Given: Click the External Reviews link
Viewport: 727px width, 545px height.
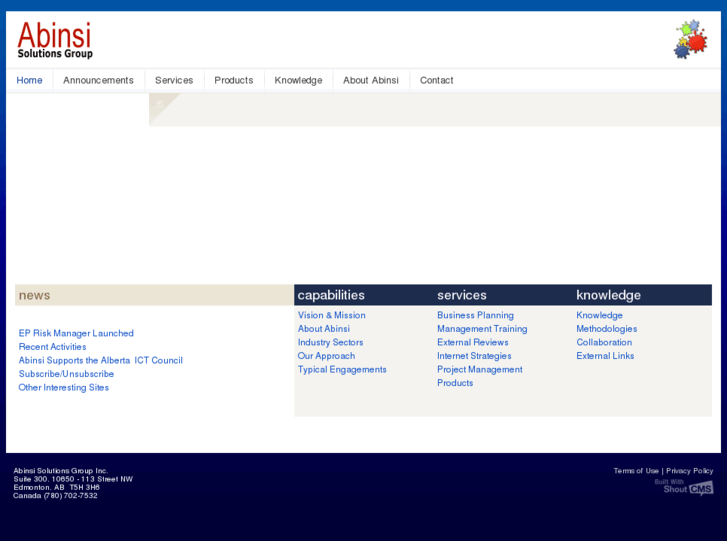Looking at the screenshot, I should (472, 342).
